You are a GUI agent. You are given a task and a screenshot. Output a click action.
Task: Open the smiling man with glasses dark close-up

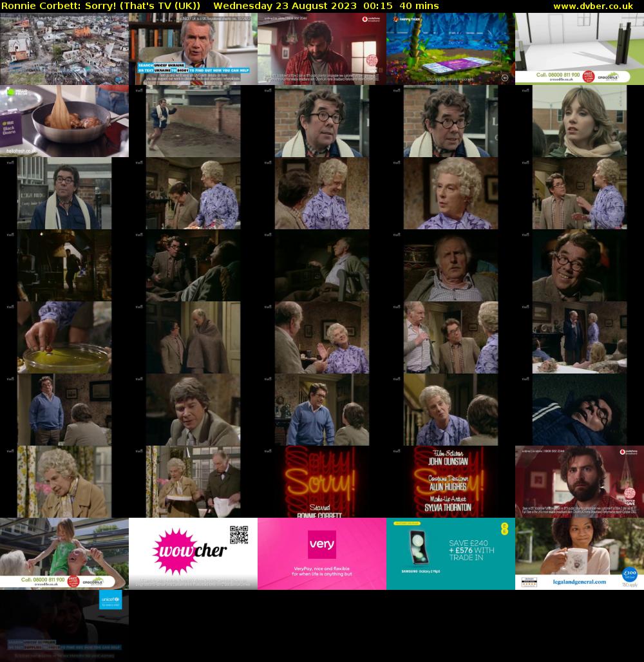click(x=580, y=265)
